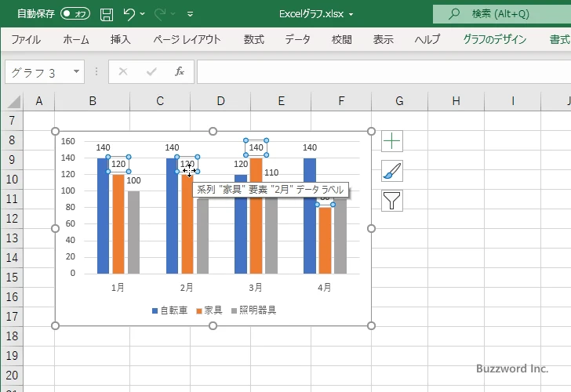Click the Save icon in title bar
The height and width of the screenshot is (392, 571).
click(107, 14)
